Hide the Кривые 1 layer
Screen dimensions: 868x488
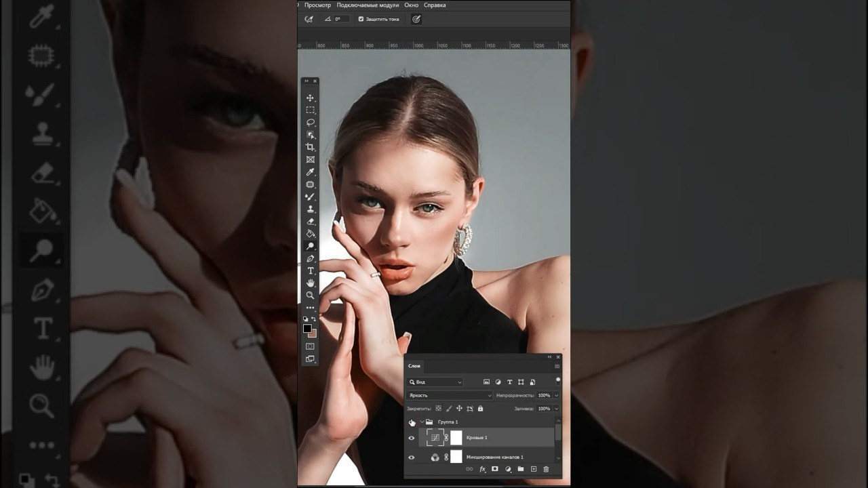coord(411,438)
